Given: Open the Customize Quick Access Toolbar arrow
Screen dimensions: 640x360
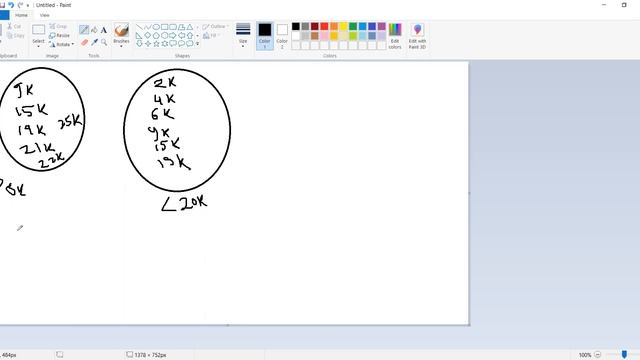Looking at the screenshot, I should coord(28,5).
